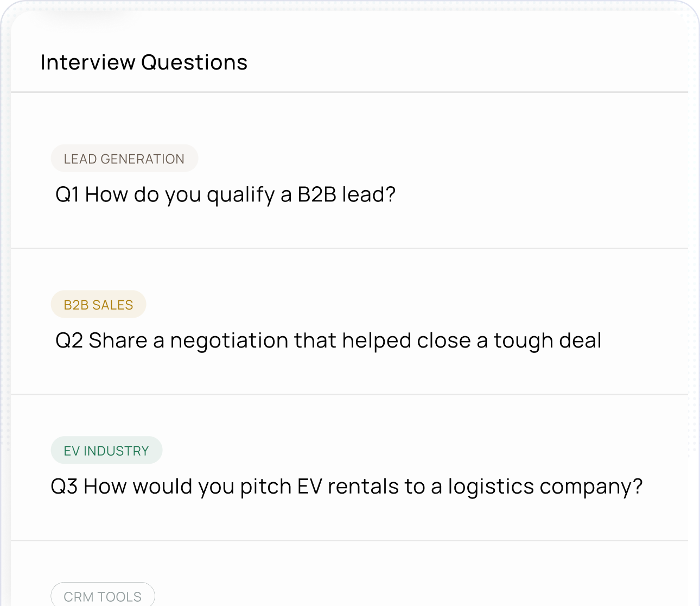The width and height of the screenshot is (700, 606).
Task: Choose the CRM TOOLS tag
Action: (103, 596)
